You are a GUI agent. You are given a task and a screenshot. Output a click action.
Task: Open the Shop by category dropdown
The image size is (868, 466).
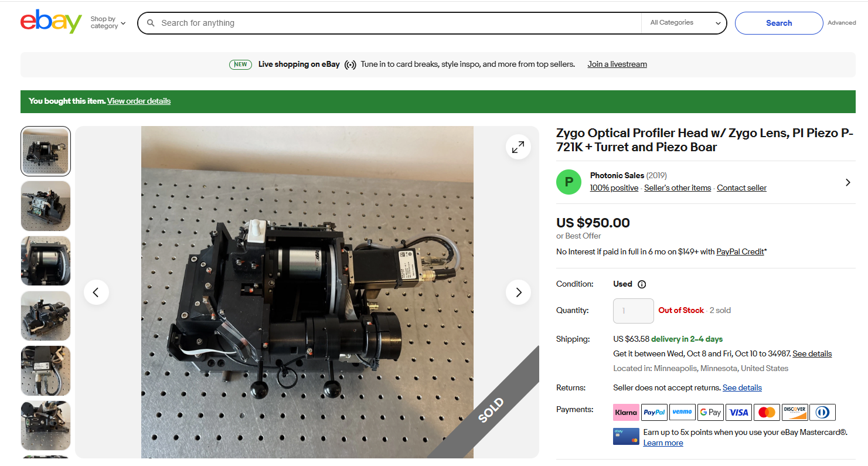[x=108, y=23]
